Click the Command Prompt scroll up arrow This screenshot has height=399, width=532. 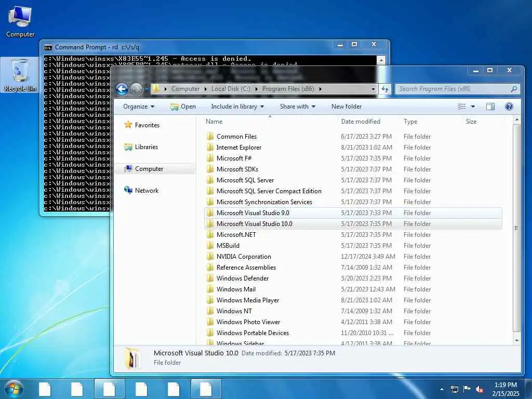tap(381, 60)
